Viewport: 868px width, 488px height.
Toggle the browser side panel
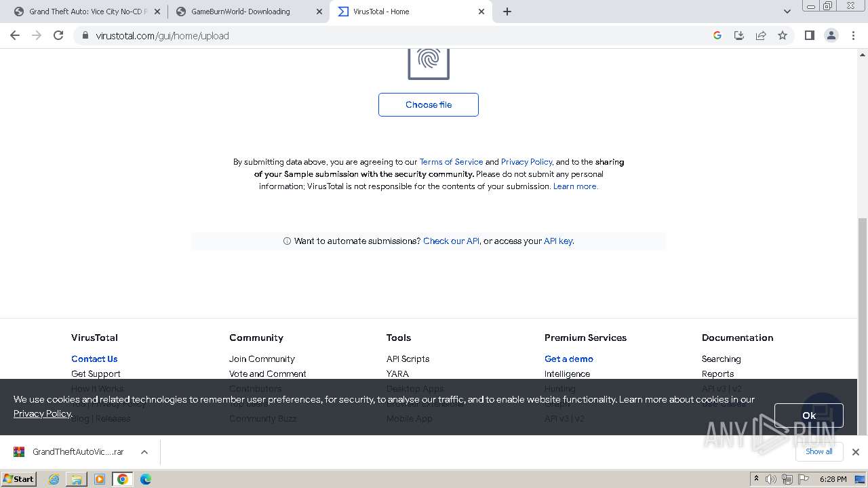[x=809, y=35]
